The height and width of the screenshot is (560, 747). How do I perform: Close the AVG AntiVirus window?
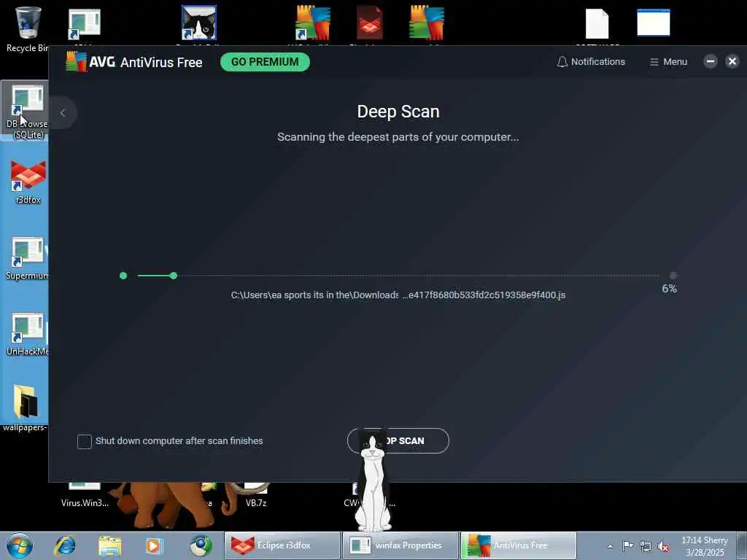coord(732,61)
